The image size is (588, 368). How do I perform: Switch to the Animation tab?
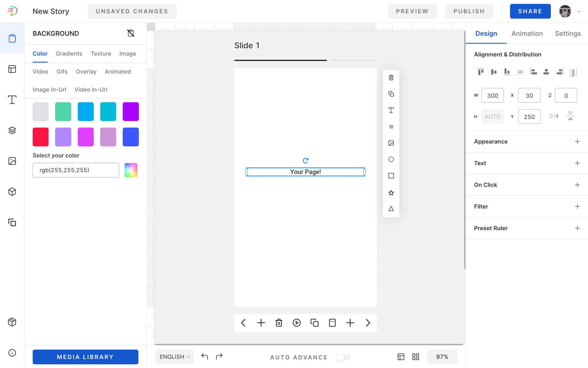527,33
